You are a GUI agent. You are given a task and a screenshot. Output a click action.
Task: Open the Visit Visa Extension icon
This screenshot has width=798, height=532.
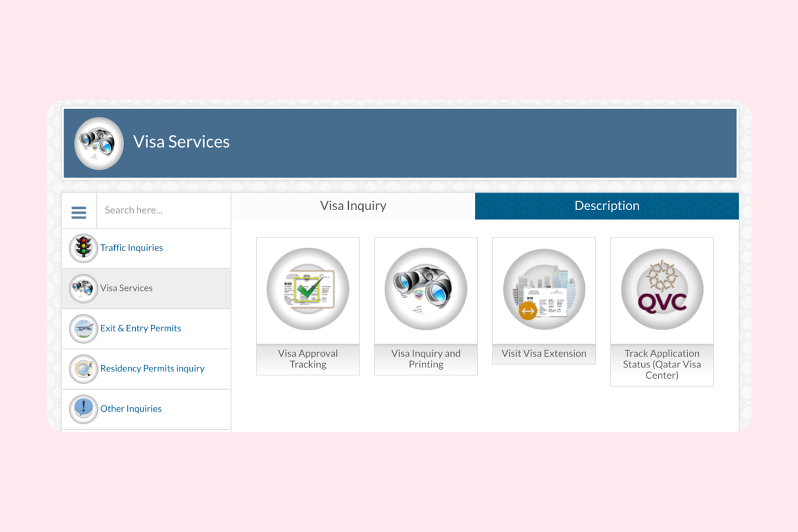544,289
